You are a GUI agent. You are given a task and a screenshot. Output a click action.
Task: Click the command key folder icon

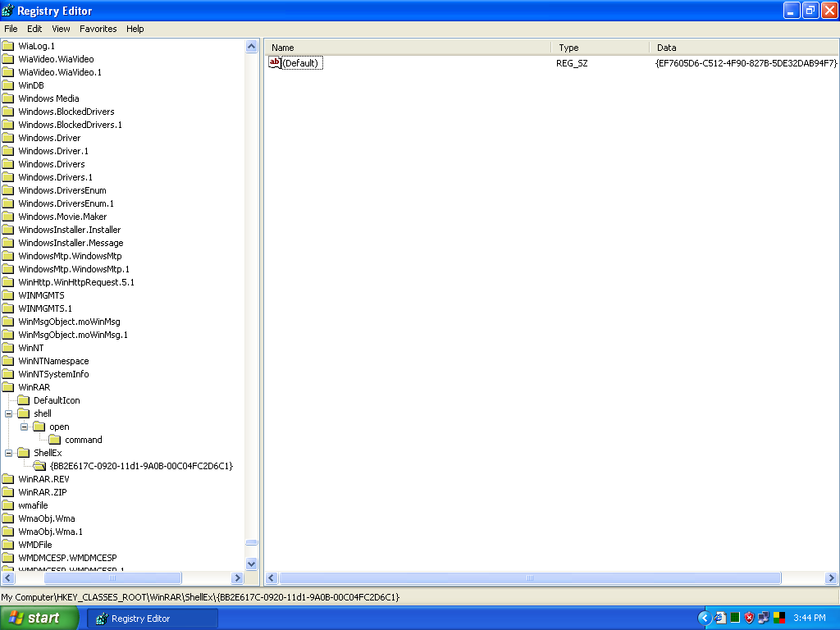[55, 440]
